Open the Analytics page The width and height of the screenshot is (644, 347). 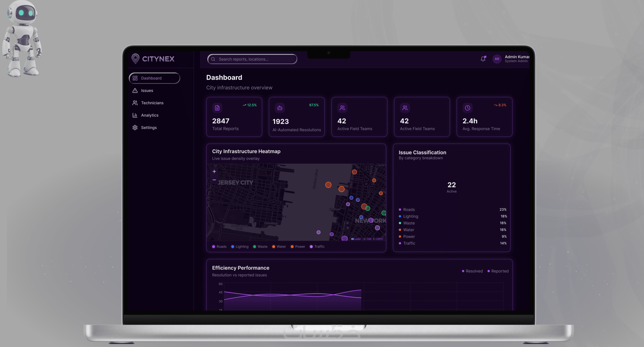point(149,115)
